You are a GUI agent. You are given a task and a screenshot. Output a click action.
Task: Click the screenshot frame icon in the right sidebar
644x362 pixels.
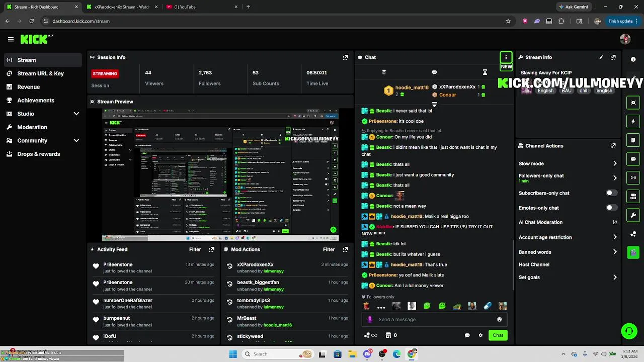(x=633, y=103)
